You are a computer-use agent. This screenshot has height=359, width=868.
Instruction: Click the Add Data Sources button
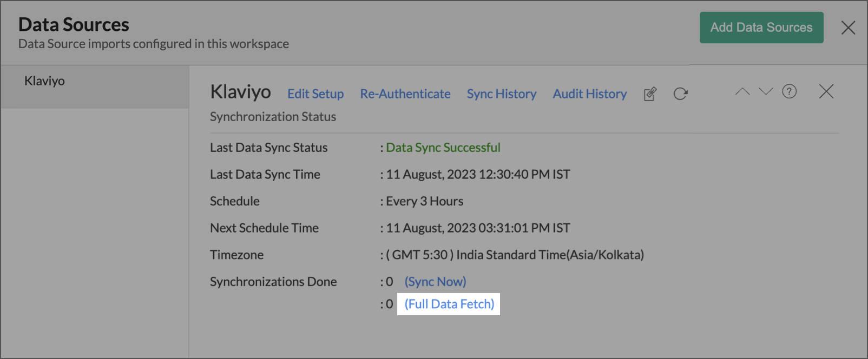[761, 28]
